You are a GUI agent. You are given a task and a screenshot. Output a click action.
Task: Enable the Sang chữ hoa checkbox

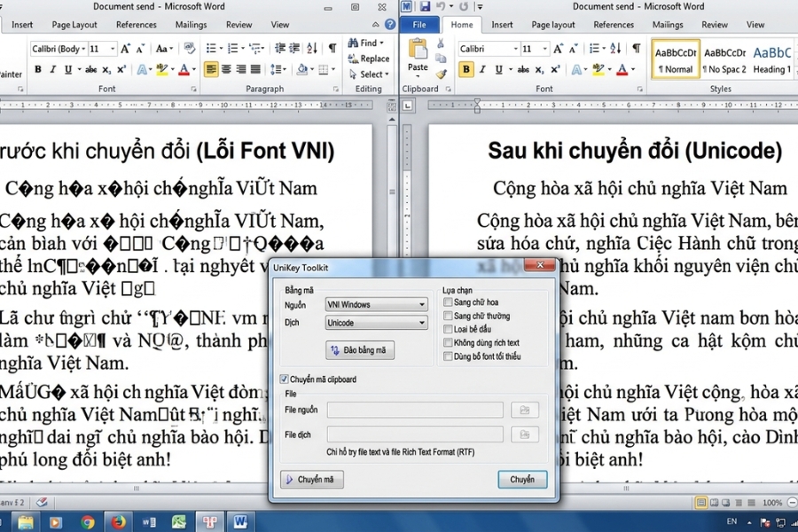pos(448,302)
